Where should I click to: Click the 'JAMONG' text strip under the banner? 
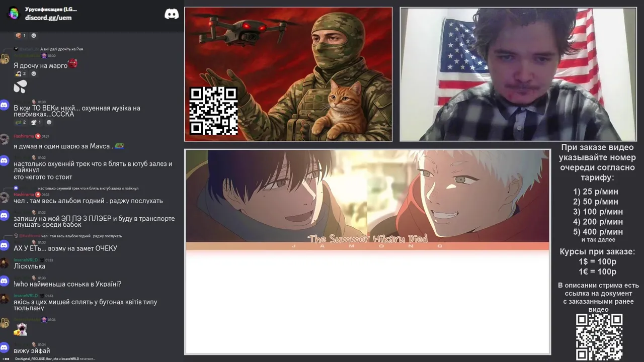[x=367, y=246]
